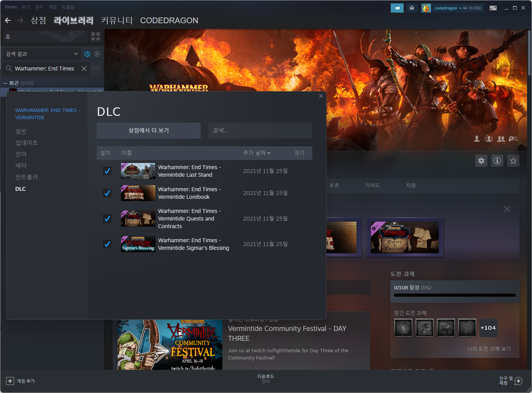Open the inbox envelope icon
Image resolution: width=532 pixels, height=393 pixels.
click(x=412, y=8)
